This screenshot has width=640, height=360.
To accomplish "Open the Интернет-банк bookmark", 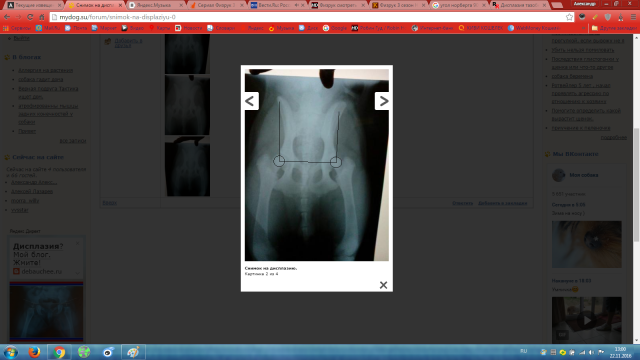I will point(432,28).
